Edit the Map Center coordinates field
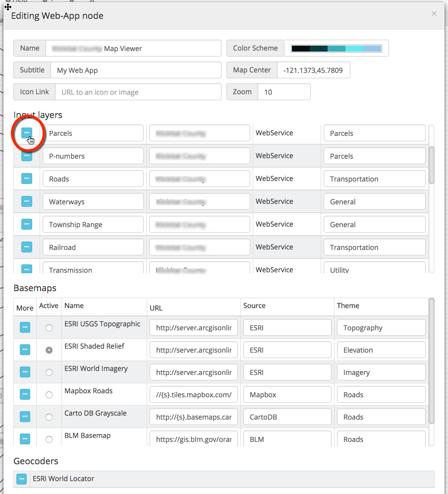This screenshot has width=448, height=494. tap(313, 70)
